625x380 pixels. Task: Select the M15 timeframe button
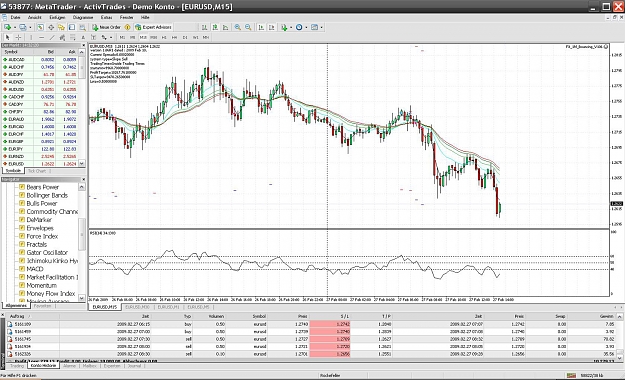click(143, 37)
